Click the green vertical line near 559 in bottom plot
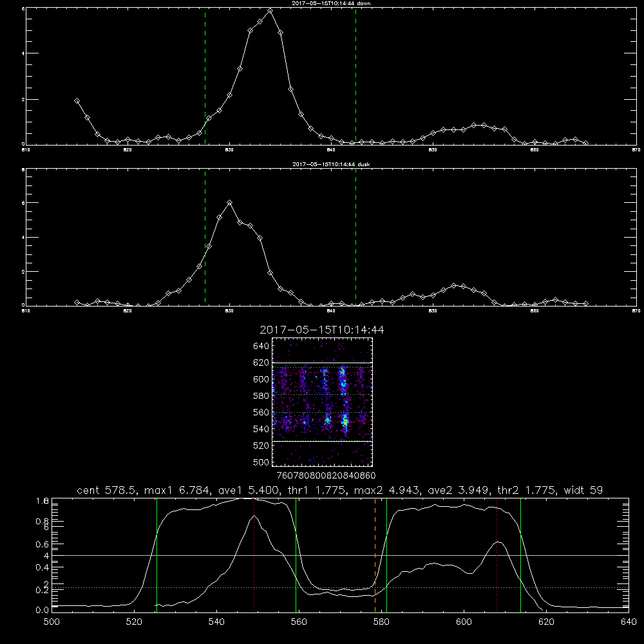The image size is (644, 644). pos(296,555)
